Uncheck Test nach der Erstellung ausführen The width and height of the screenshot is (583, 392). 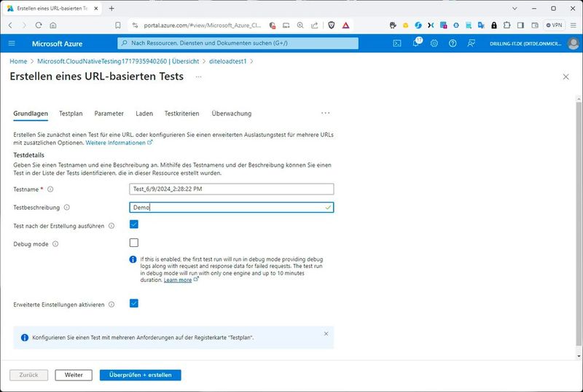tap(134, 224)
